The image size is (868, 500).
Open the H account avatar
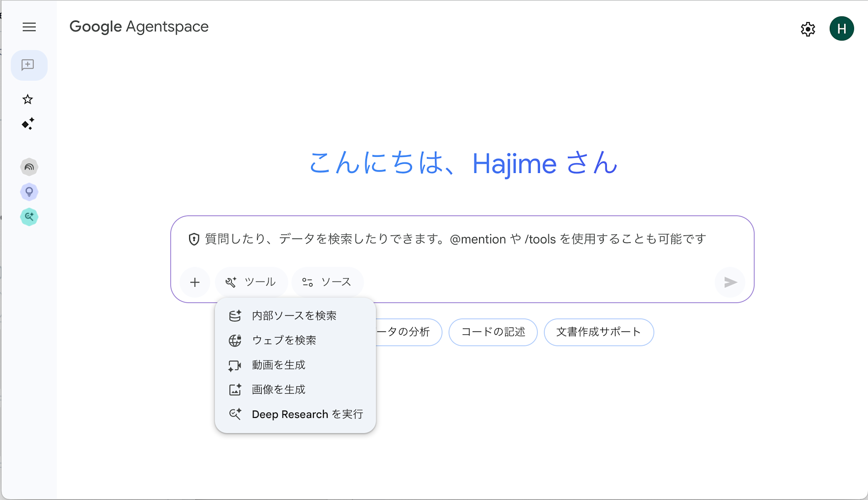[x=842, y=29]
